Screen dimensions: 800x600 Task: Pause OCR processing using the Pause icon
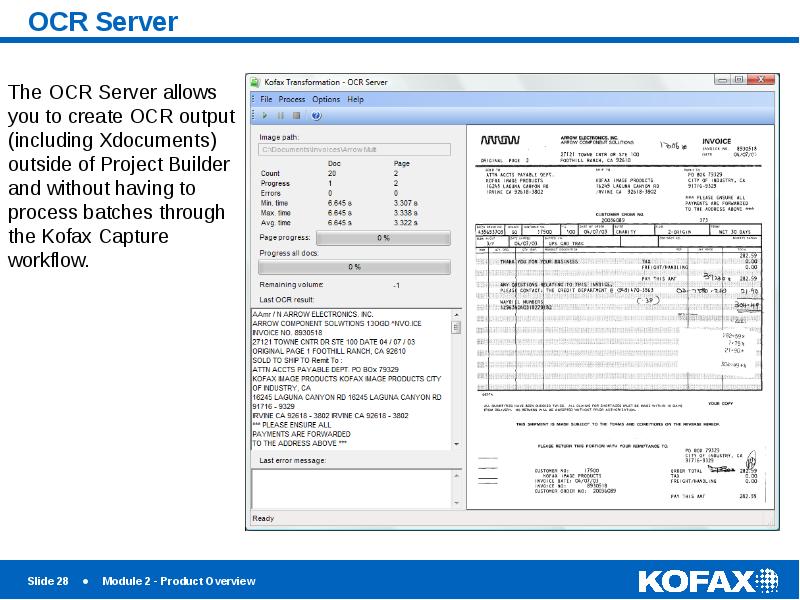pos(280,114)
